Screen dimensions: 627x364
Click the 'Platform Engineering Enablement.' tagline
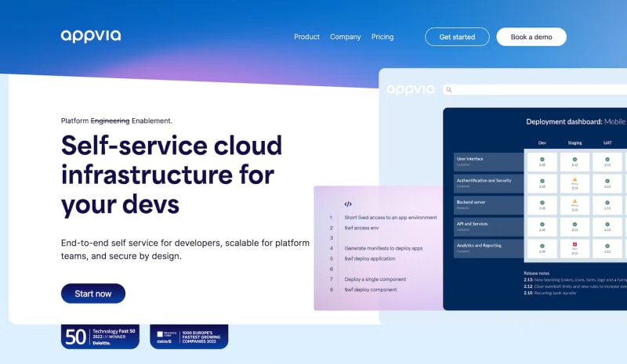(116, 121)
